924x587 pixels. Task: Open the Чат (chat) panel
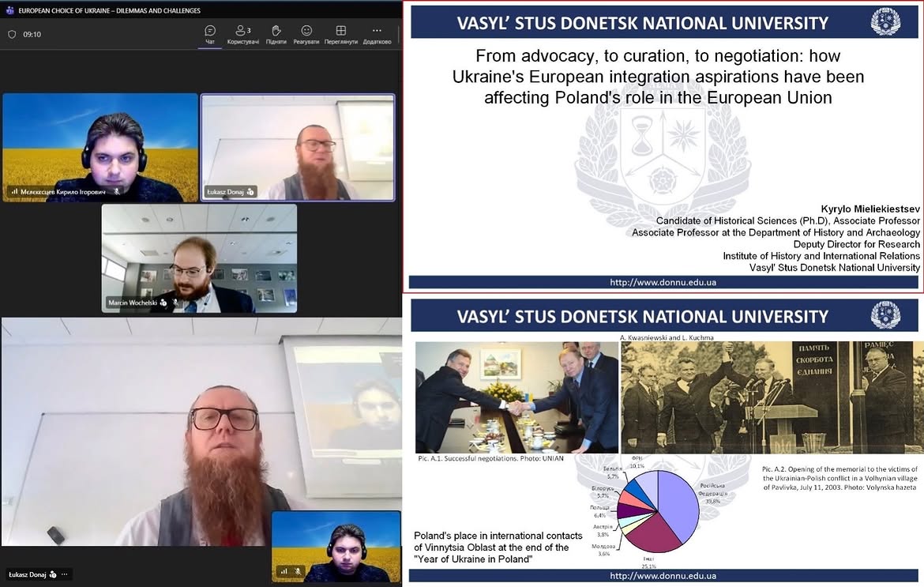click(210, 34)
